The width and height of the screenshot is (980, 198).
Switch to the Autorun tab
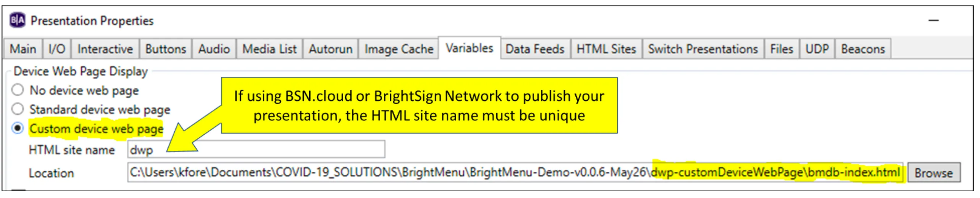click(x=330, y=49)
